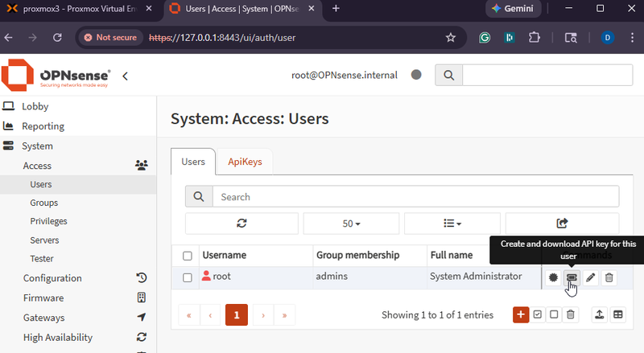The height and width of the screenshot is (353, 644).
Task: Sort by Group membership column header
Action: pyautogui.click(x=369, y=256)
